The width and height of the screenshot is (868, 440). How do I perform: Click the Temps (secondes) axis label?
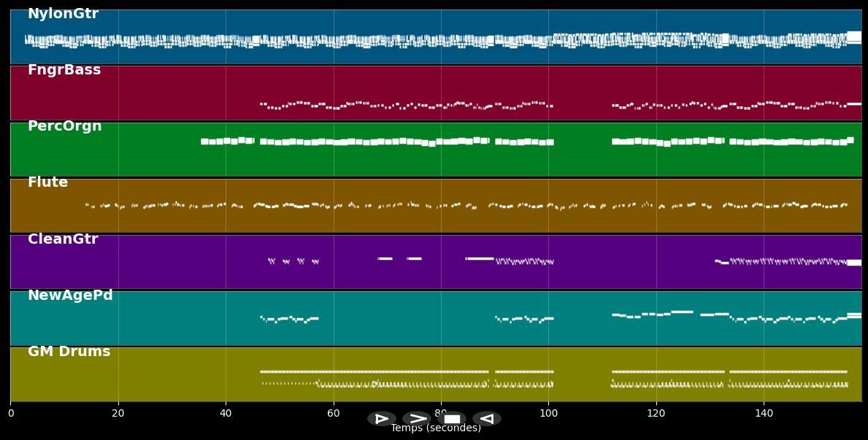436,428
